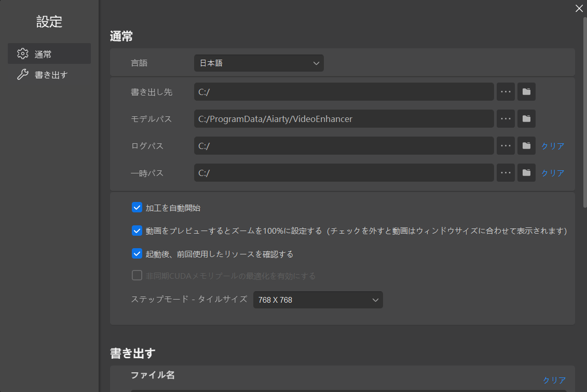This screenshot has height=392, width=587.
Task: Click the vertical scrollbar on the right side
Action: tap(585, 104)
